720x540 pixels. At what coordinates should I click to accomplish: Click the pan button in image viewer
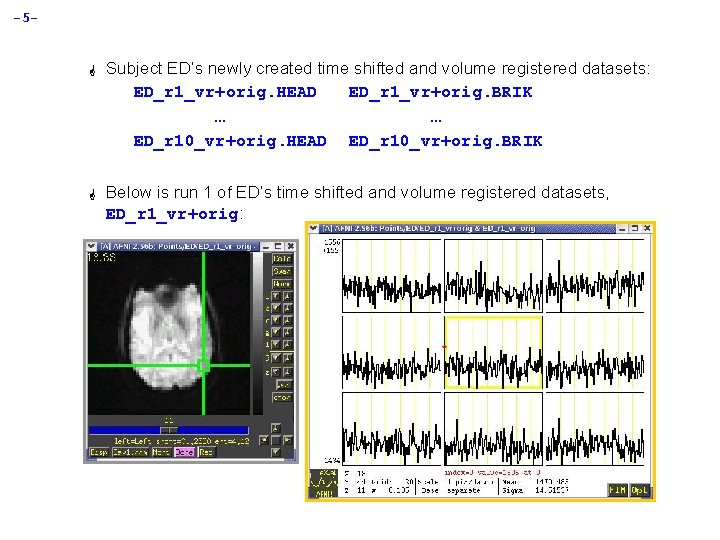coord(284,385)
